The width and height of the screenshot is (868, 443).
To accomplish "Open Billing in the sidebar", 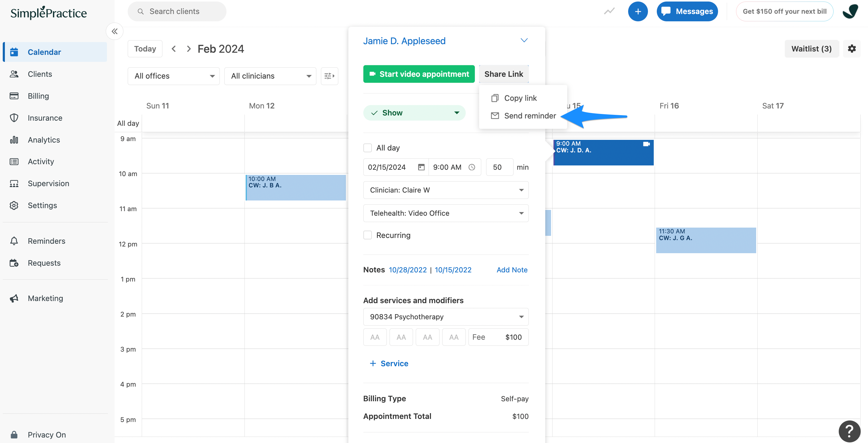I will 38,96.
